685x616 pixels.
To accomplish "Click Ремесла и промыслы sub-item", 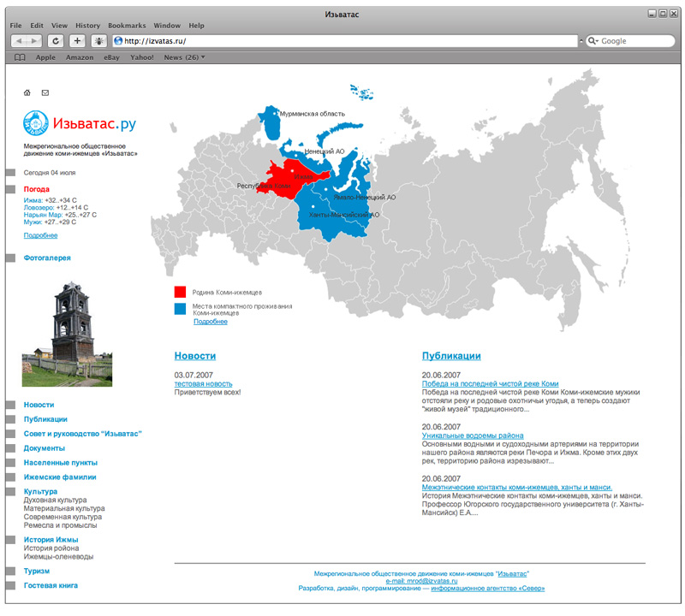I will (x=60, y=525).
